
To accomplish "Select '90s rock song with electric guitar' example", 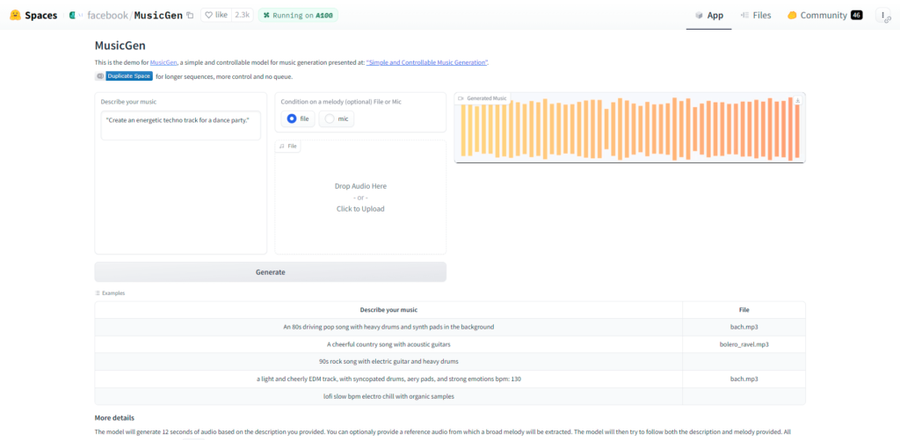I will click(389, 361).
